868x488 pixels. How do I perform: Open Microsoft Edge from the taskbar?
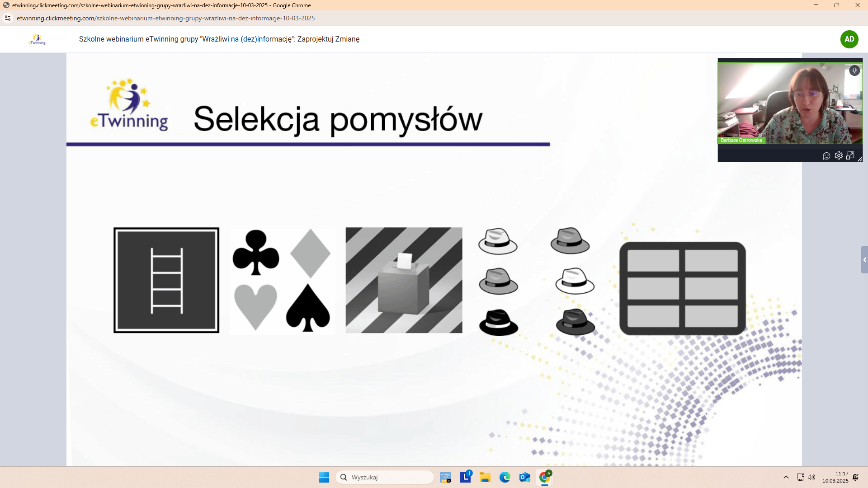505,477
